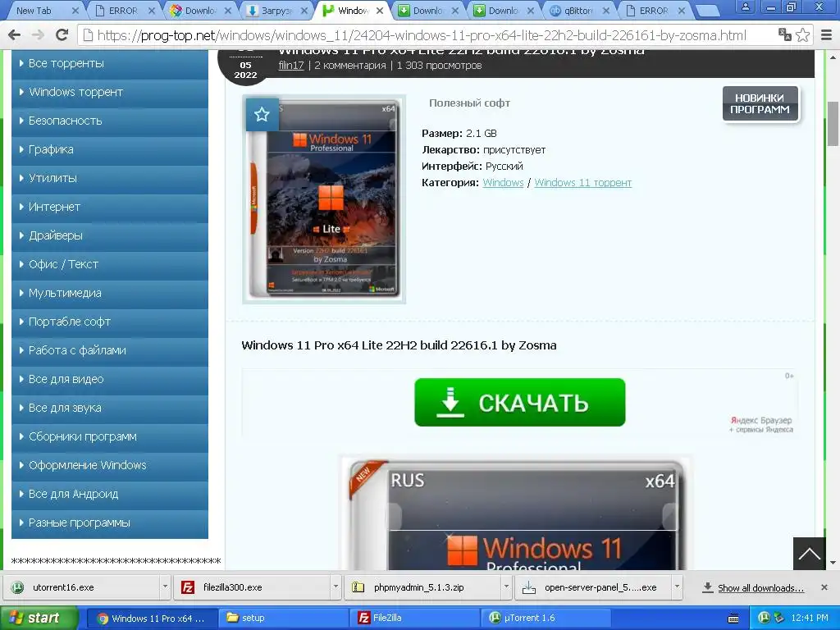Viewport: 840px width, 630px height.
Task: Click the keyboard icon near the system tray
Action: click(x=733, y=619)
